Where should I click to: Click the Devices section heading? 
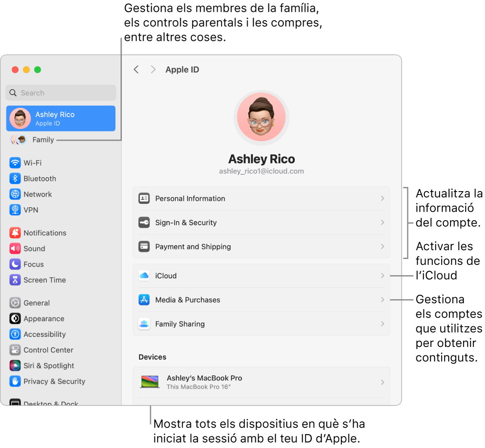(x=152, y=357)
